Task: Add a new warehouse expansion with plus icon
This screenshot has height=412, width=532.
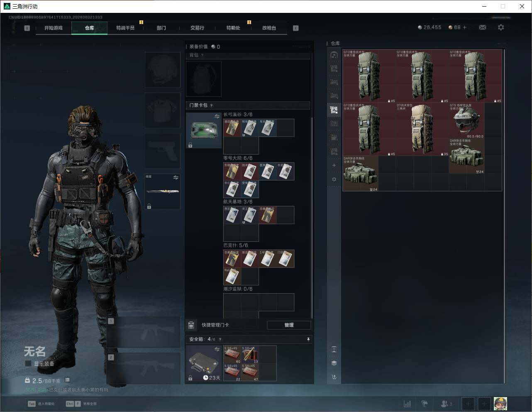Action: click(x=334, y=165)
